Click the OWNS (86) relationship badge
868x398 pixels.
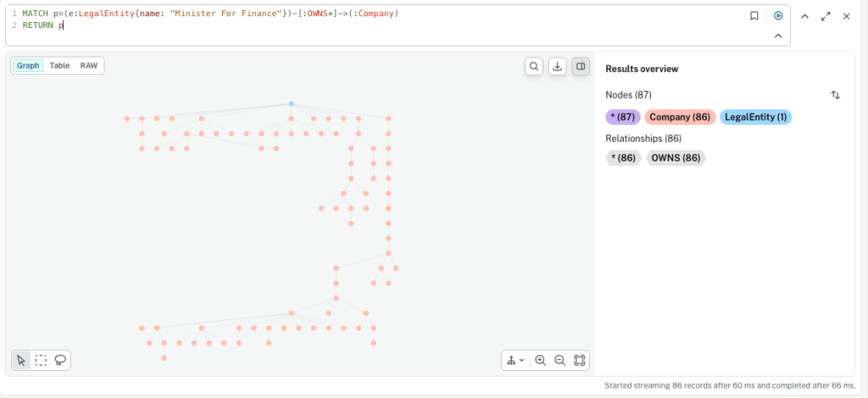coord(675,157)
